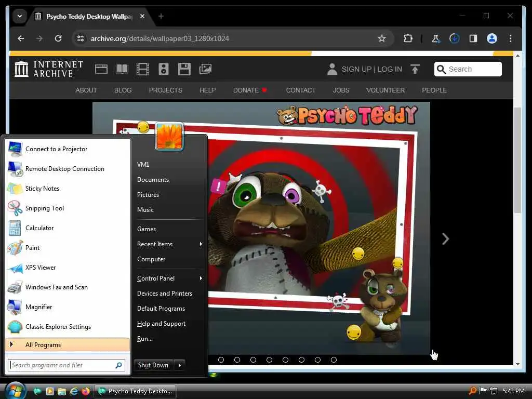Open Documents from Start menu
Viewport: 532px width, 399px height.
(153, 179)
